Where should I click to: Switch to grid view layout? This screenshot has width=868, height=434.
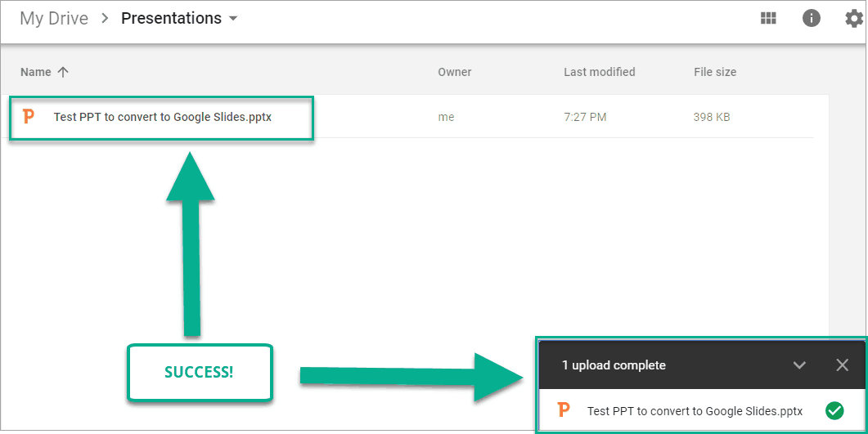768,18
